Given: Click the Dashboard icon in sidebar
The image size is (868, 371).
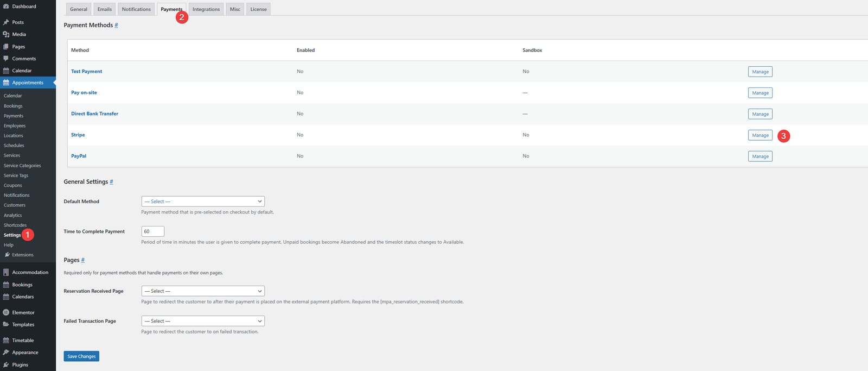Looking at the screenshot, I should point(6,7).
